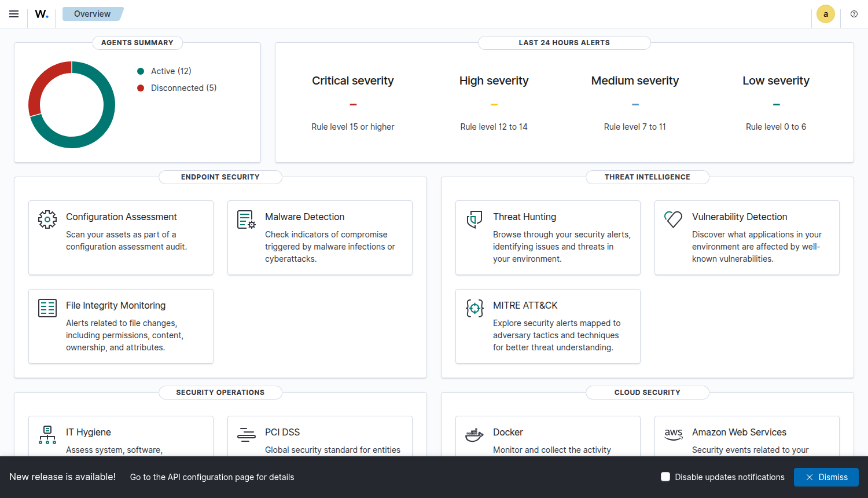The width and height of the screenshot is (868, 498).
Task: Open High severity alerts count
Action: 494,105
